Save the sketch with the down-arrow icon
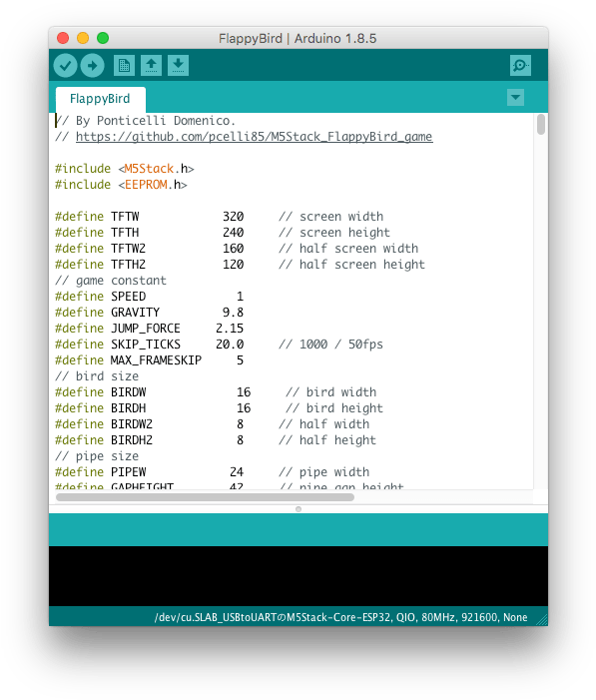Image resolution: width=596 pixels, height=700 pixels. [x=178, y=66]
